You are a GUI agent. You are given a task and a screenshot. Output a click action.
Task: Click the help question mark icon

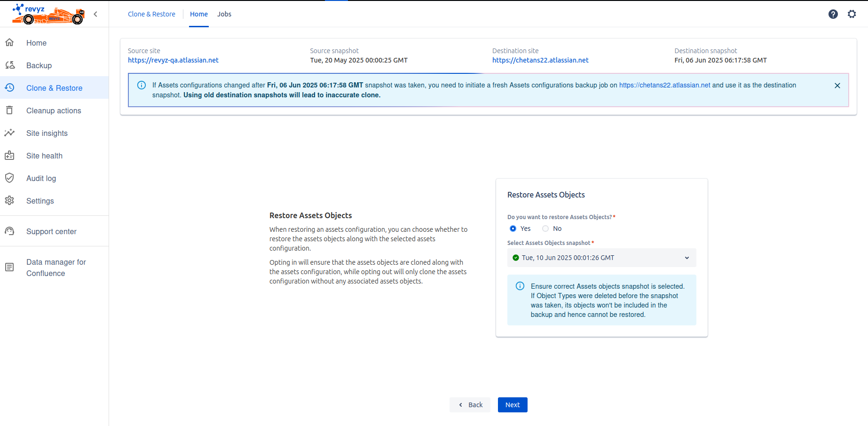[x=833, y=14]
